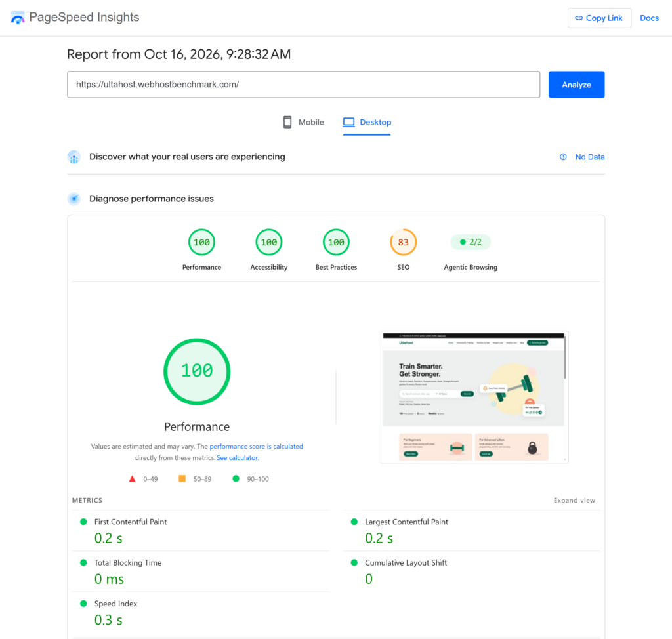Screen dimensions: 672x639
Task: Click the PageSpeed Insights logo icon
Action: tap(18, 18)
